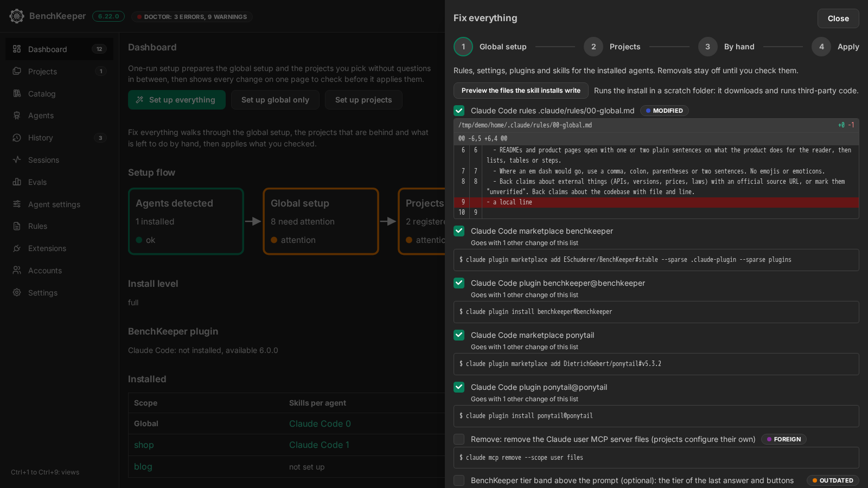Click the Evals chart icon
868x488 pixels.
click(17, 182)
